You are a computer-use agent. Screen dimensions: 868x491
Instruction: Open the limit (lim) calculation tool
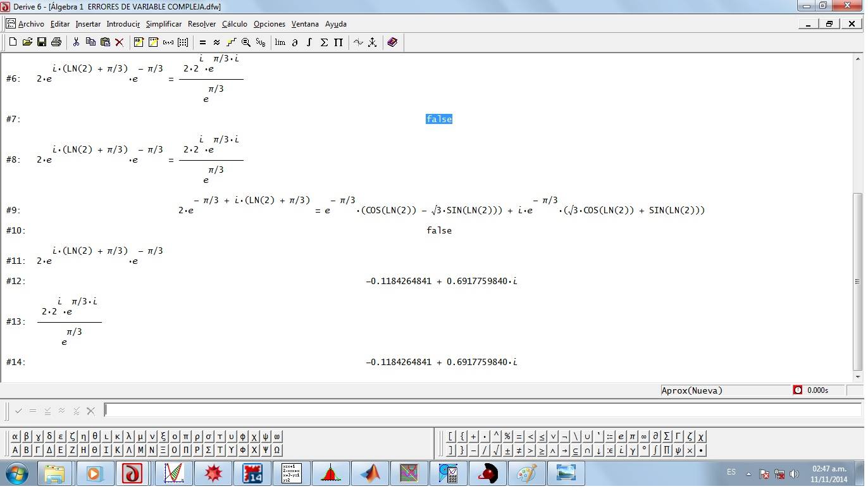pyautogui.click(x=280, y=42)
